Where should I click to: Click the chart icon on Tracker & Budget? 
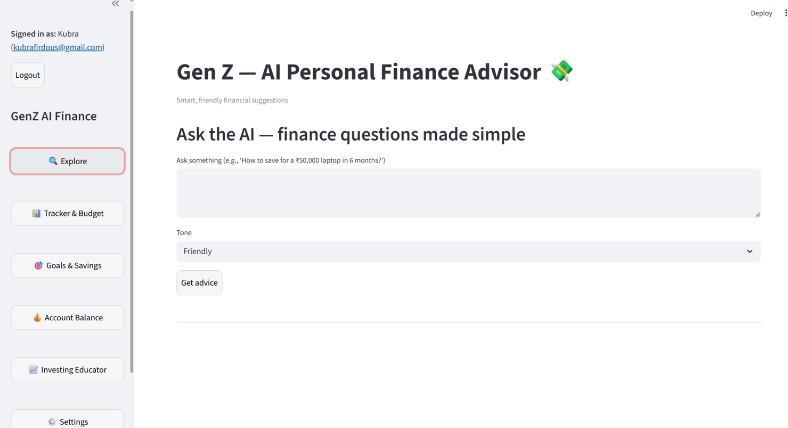(x=36, y=213)
